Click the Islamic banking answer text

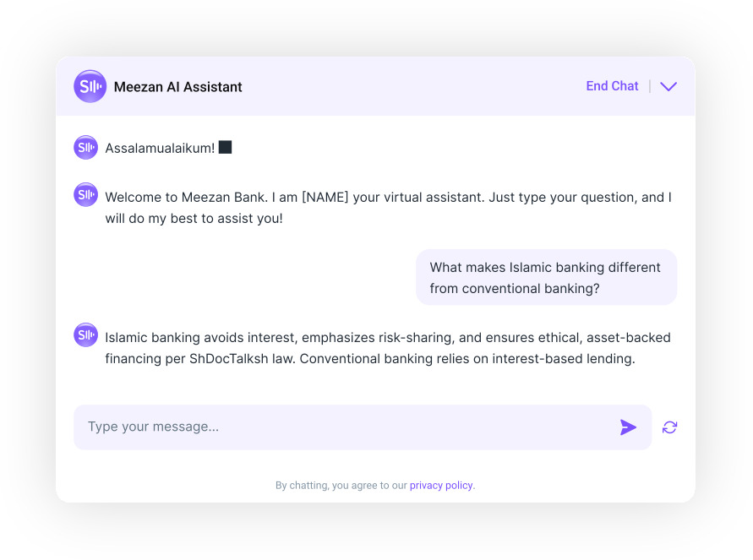pyautogui.click(x=387, y=348)
